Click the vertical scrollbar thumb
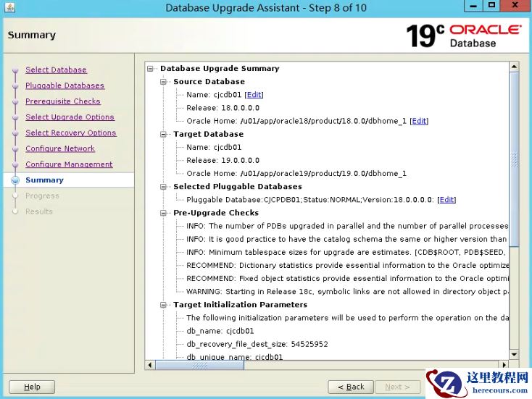The width and height of the screenshot is (532, 399). click(515, 159)
